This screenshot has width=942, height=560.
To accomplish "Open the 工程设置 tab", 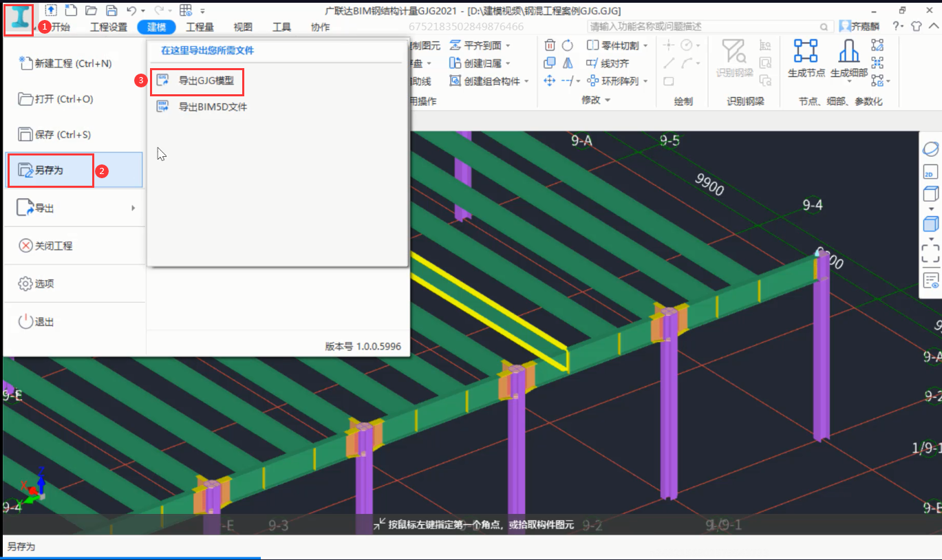I will click(x=109, y=27).
